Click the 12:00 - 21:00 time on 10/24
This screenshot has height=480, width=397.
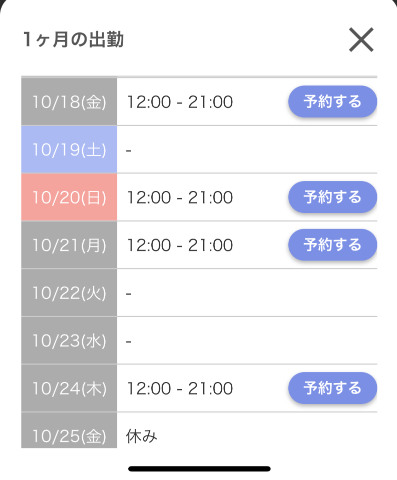tap(180, 389)
